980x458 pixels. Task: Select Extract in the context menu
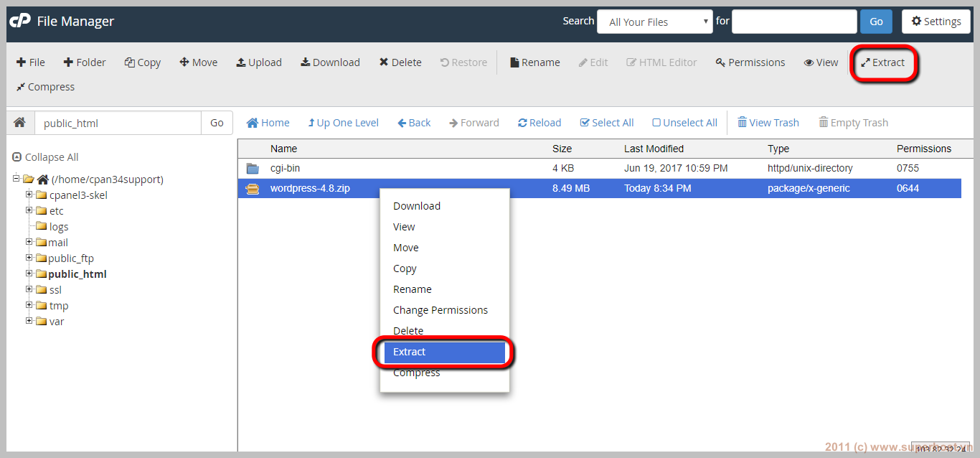coord(444,352)
